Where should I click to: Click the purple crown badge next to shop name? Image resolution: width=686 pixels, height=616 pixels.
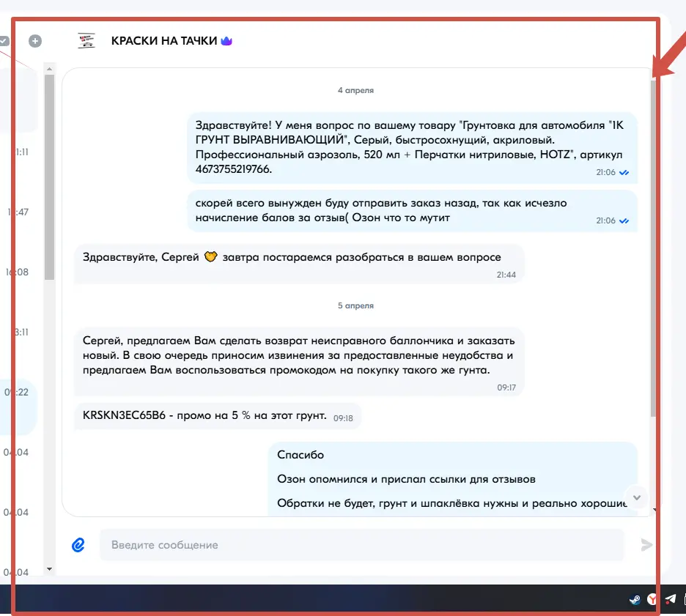226,41
